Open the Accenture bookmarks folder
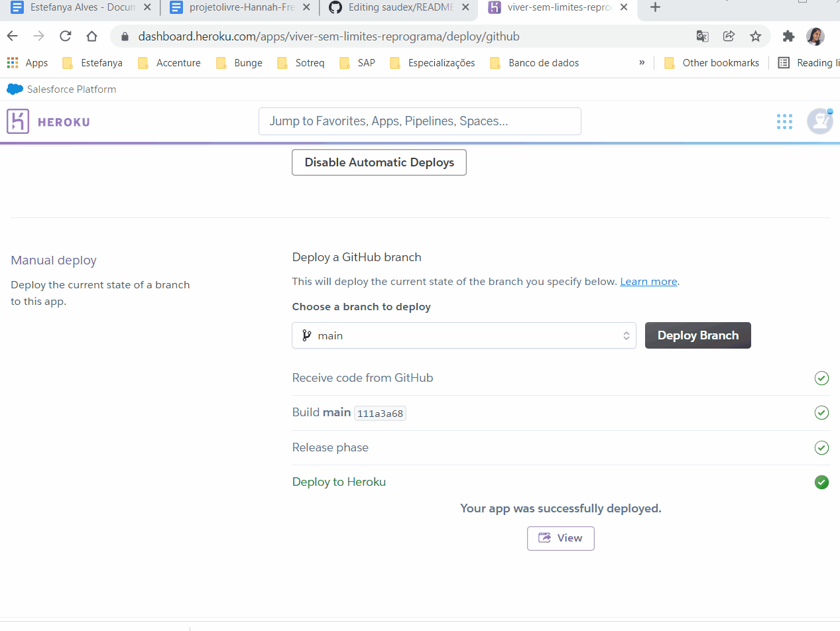840x631 pixels. click(170, 63)
